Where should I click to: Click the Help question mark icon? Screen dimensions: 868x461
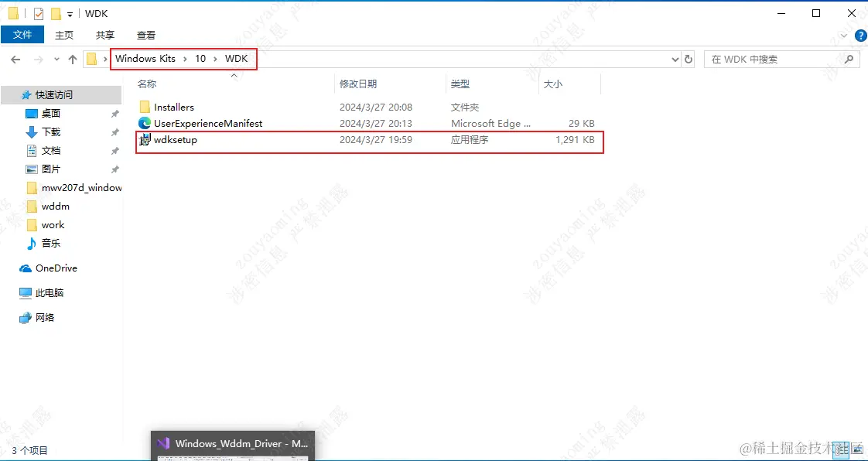(860, 36)
